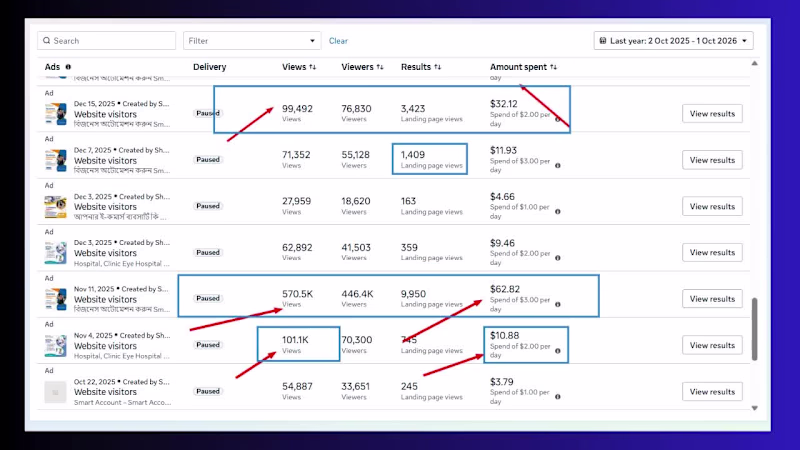Click the 33,651 viewers value

click(x=356, y=386)
